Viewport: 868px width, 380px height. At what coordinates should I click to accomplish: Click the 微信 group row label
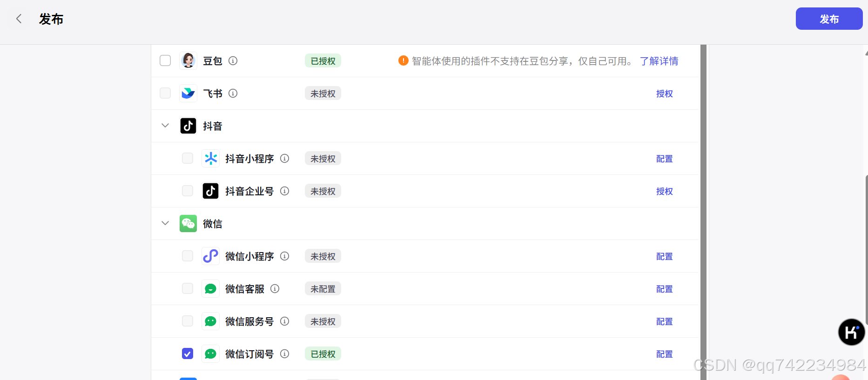[212, 224]
